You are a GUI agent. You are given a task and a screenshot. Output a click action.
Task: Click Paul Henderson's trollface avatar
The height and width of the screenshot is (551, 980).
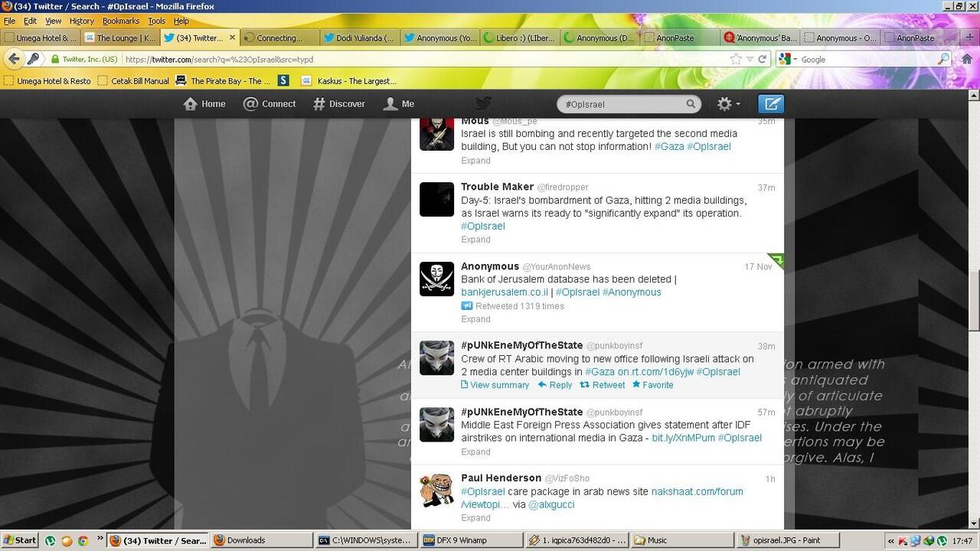[436, 491]
